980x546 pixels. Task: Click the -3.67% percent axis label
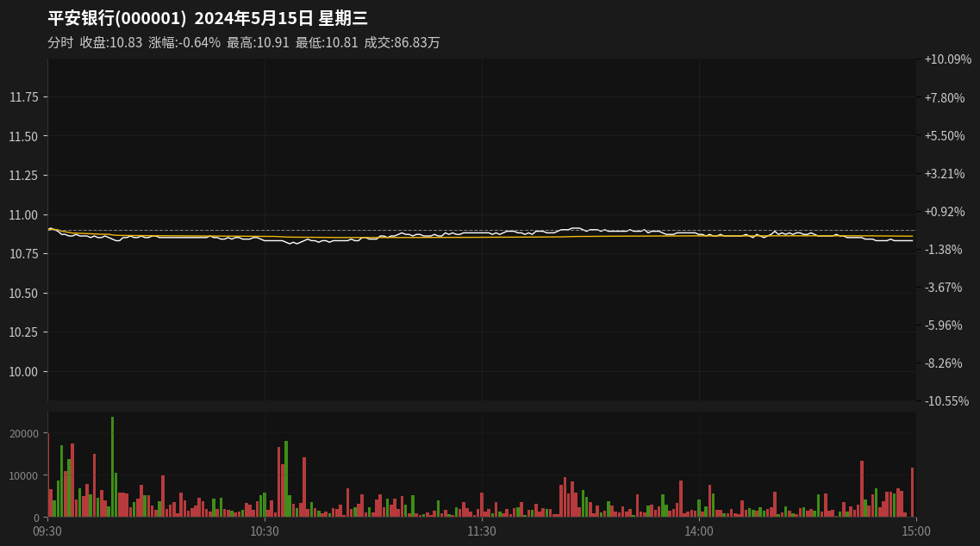coord(944,288)
